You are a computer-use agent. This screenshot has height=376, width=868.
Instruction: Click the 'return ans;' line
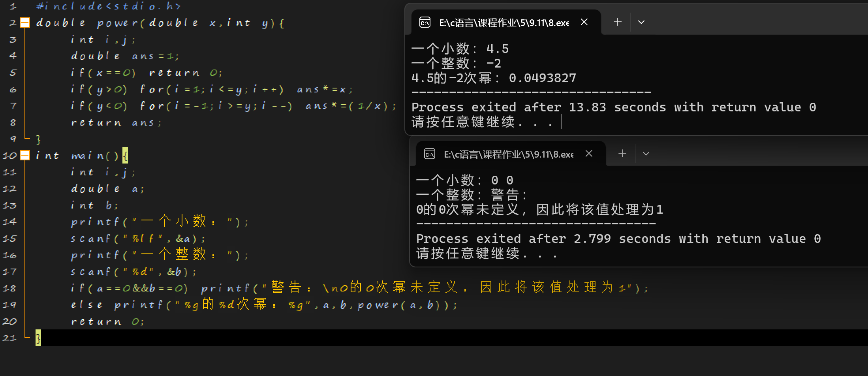[x=116, y=123]
